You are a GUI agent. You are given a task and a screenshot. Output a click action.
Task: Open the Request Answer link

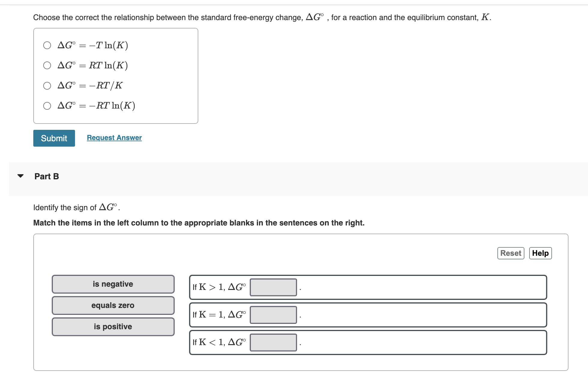(x=114, y=137)
